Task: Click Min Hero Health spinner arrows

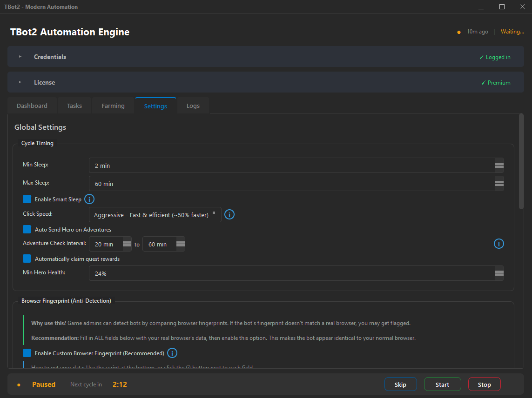Action: [x=499, y=273]
